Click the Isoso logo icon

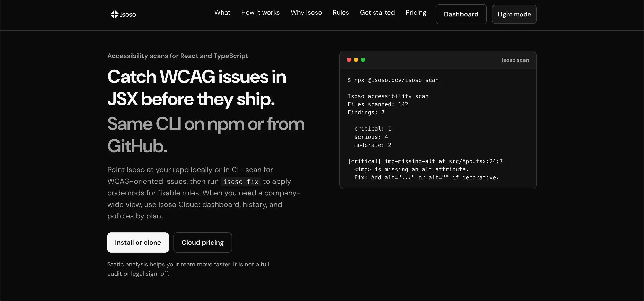click(x=115, y=14)
